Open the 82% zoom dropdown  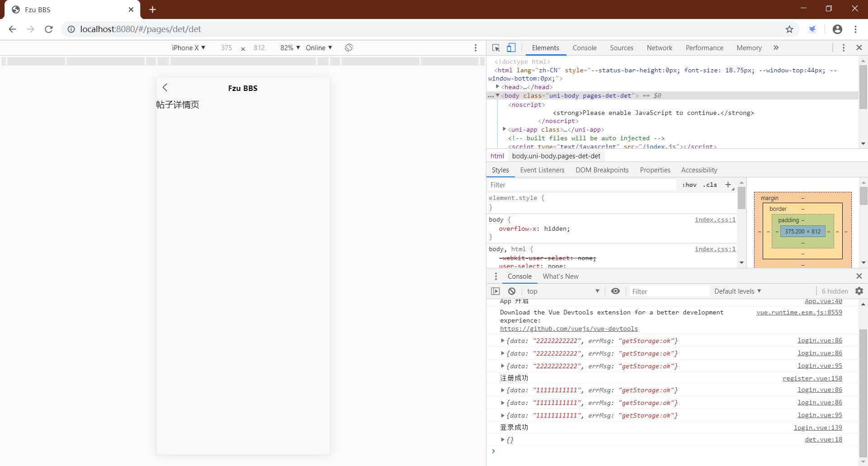(x=290, y=48)
